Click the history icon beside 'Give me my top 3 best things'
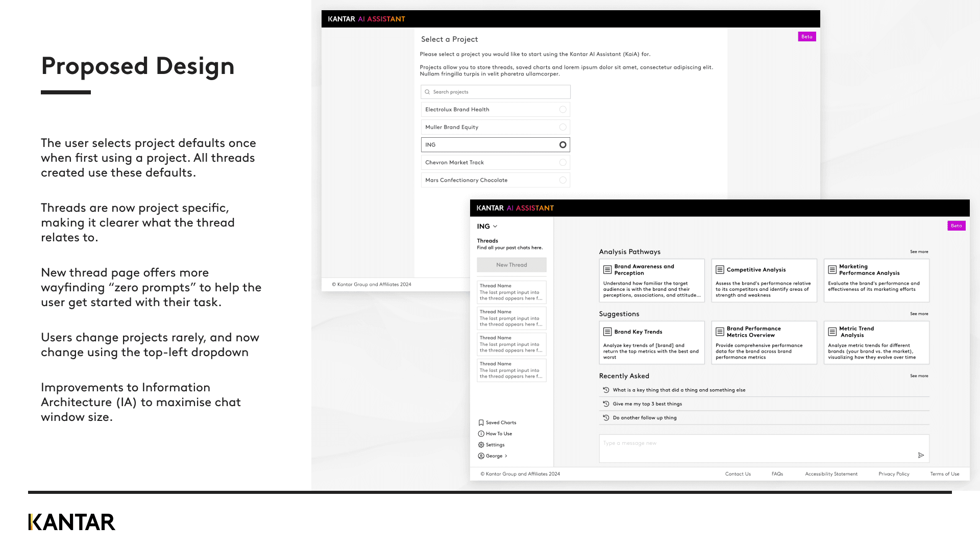This screenshot has height=551, width=980. click(606, 404)
